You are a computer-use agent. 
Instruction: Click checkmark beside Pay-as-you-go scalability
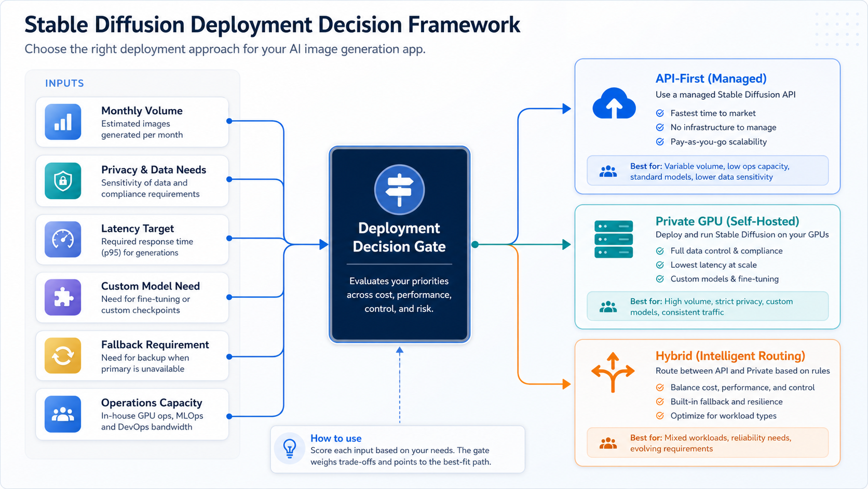point(660,142)
